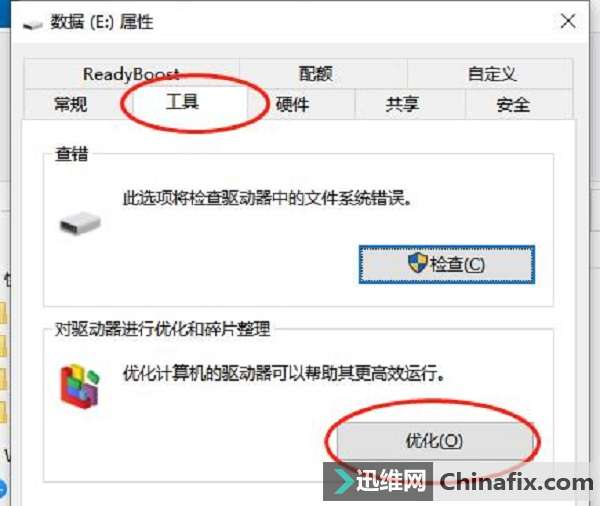Click the Chinafix.com watermark text
The height and width of the screenshot is (506, 600).
coord(516,482)
